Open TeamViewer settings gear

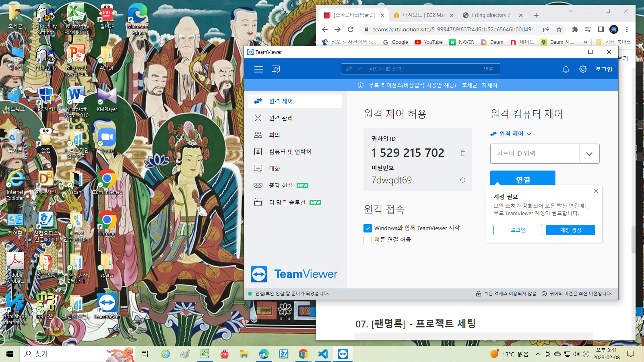pyautogui.click(x=583, y=69)
